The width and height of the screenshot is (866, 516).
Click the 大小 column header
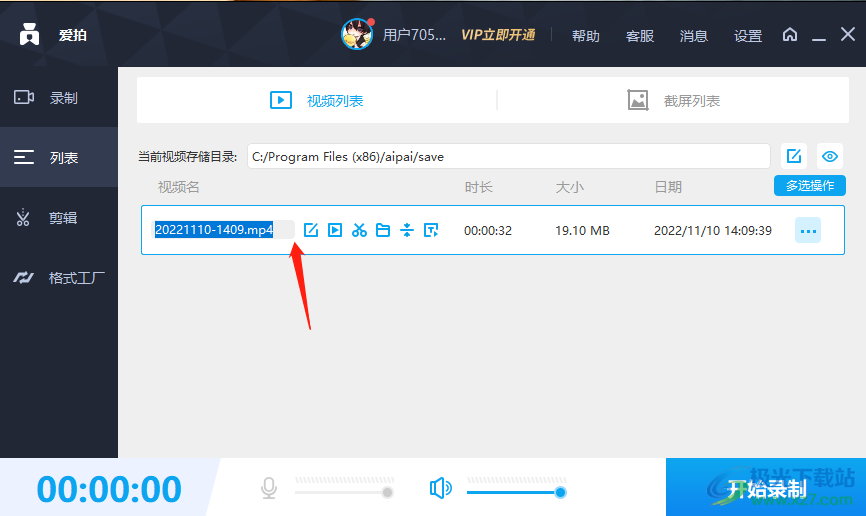[x=569, y=187]
